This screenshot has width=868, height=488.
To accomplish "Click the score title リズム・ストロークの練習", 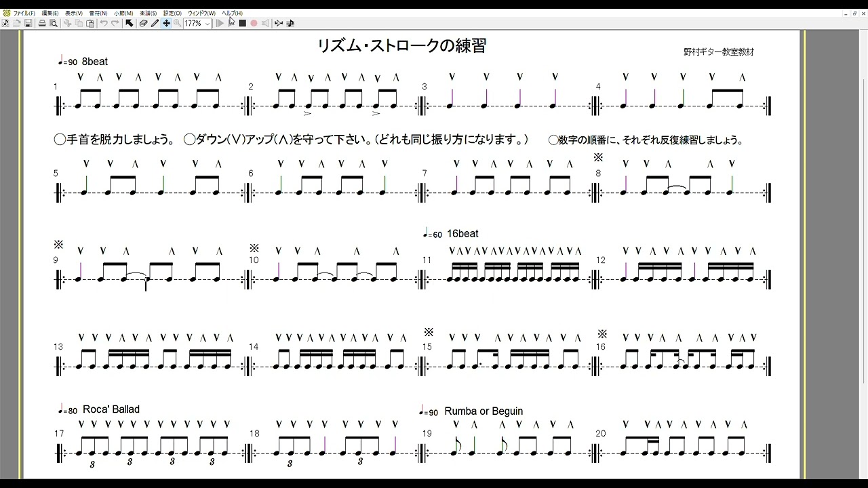I will (402, 45).
